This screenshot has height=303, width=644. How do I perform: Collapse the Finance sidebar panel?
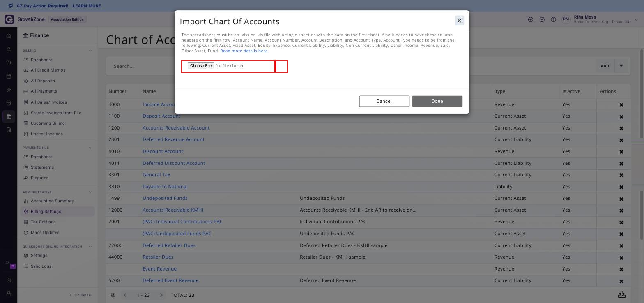(80, 295)
